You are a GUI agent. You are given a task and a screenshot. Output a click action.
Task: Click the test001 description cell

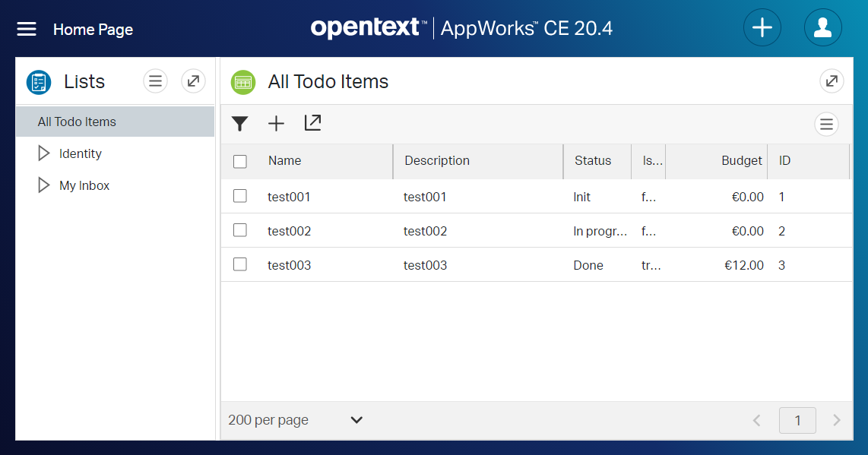[425, 197]
